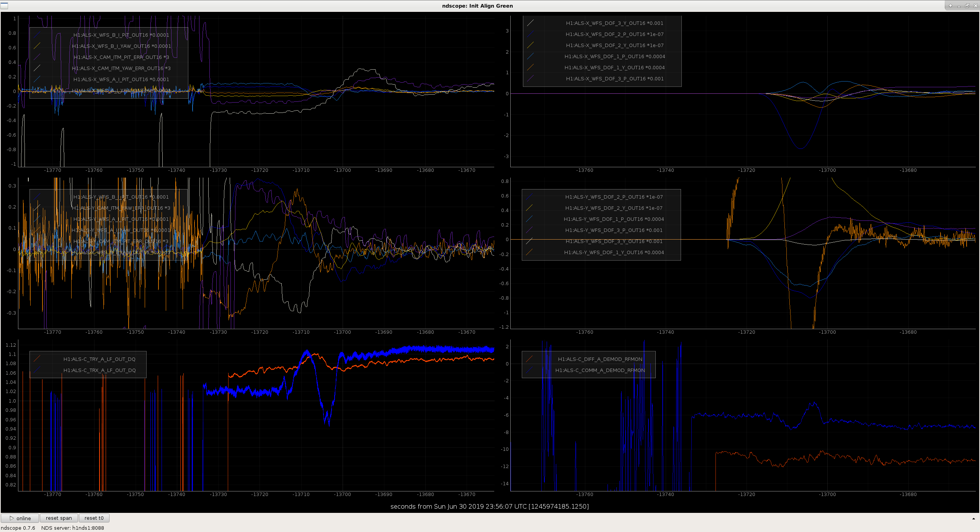Viewport: 980px width, 532px height.
Task: Click legend label H1:ALS-Y_WFS_DOF_1_Y_OUT16 *0.0004
Action: click(x=614, y=252)
